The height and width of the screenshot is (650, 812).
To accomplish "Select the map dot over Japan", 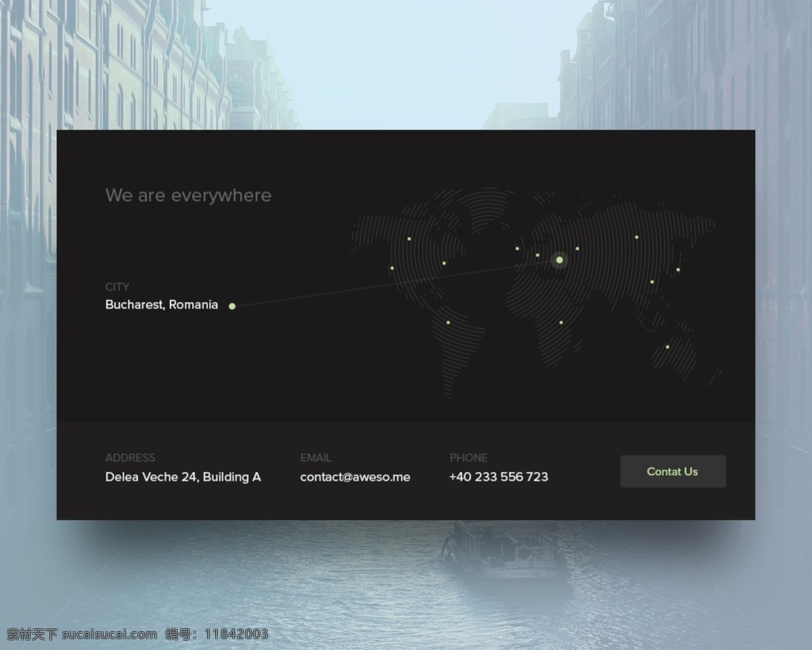I will coord(678,269).
